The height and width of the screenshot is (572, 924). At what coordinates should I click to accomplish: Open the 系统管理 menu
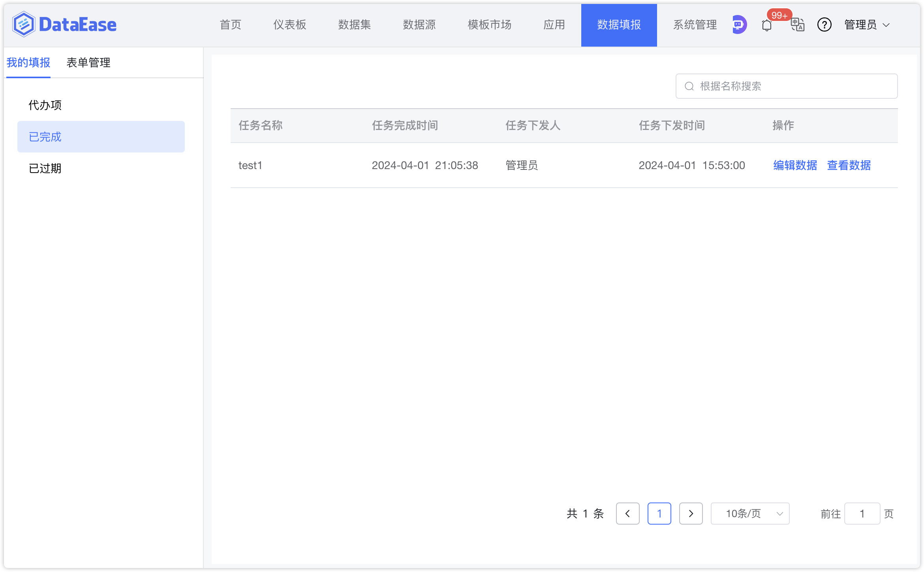tap(695, 24)
